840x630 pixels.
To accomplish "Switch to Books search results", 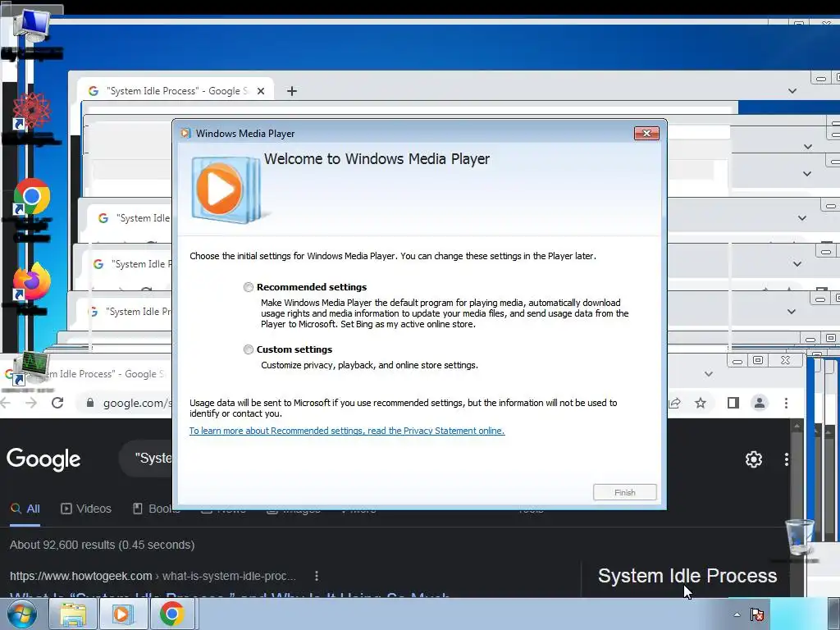I will [157, 509].
